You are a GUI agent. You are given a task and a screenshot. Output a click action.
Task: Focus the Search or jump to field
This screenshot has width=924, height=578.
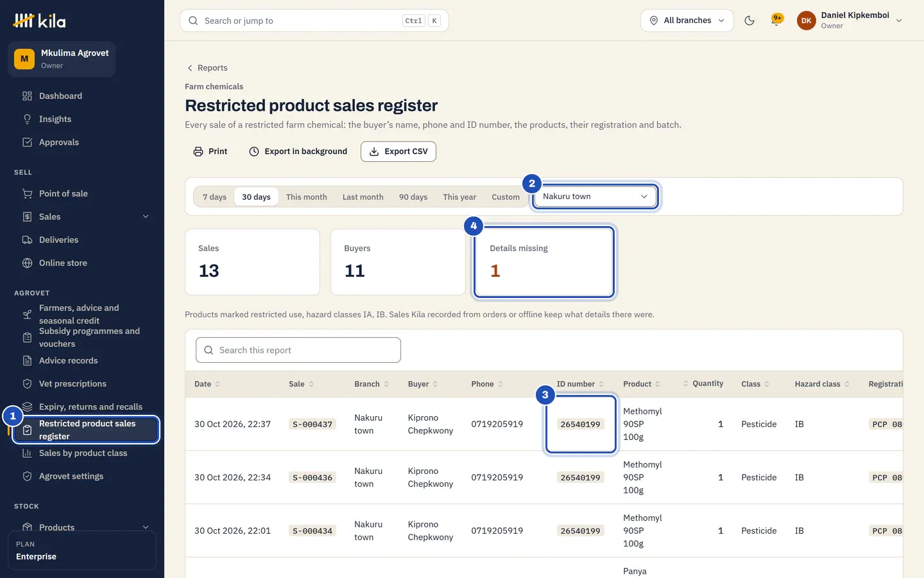(314, 21)
